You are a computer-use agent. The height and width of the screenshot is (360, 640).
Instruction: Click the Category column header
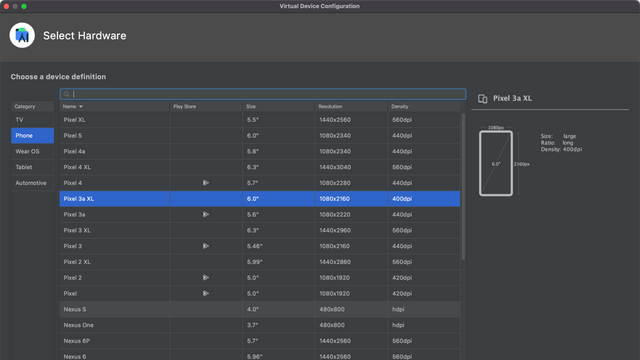(32, 107)
